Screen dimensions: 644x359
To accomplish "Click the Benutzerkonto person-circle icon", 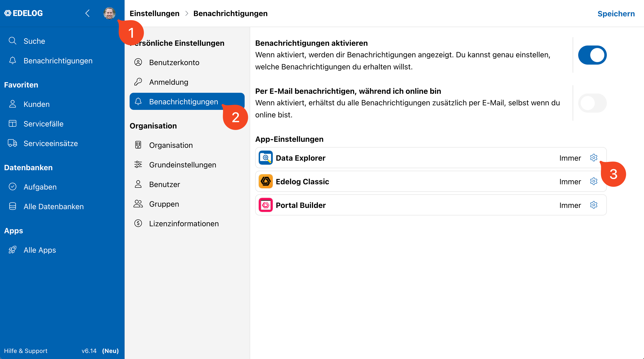I will coord(138,62).
